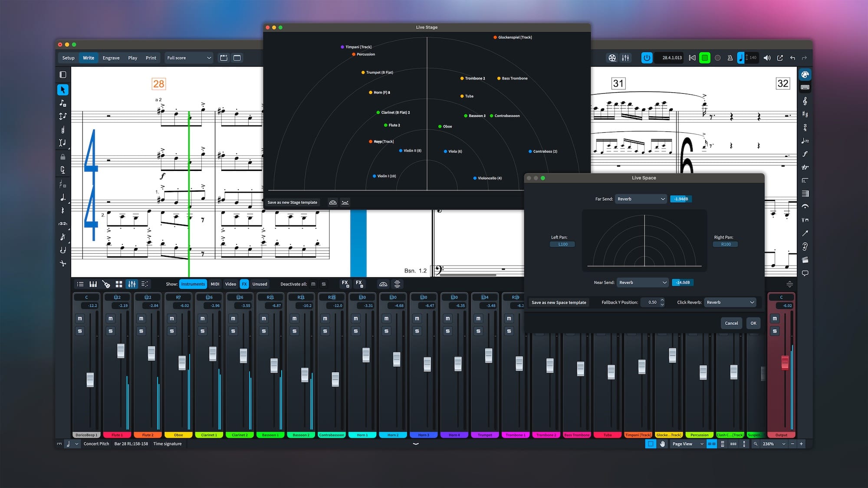868x488 pixels.
Task: Click the share/export arrow icon
Action: [x=780, y=58]
